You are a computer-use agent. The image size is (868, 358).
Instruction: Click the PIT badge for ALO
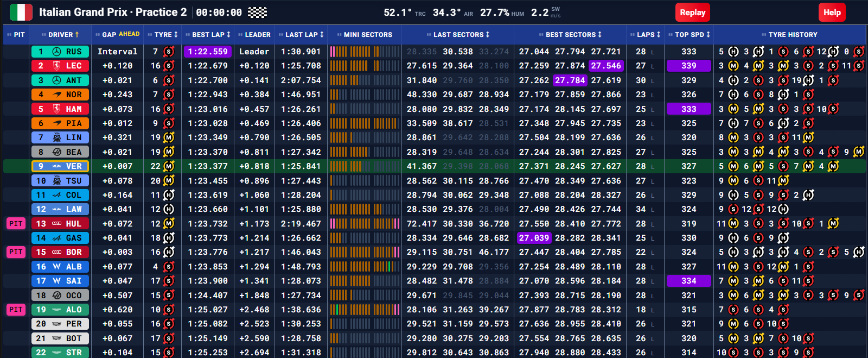16,310
